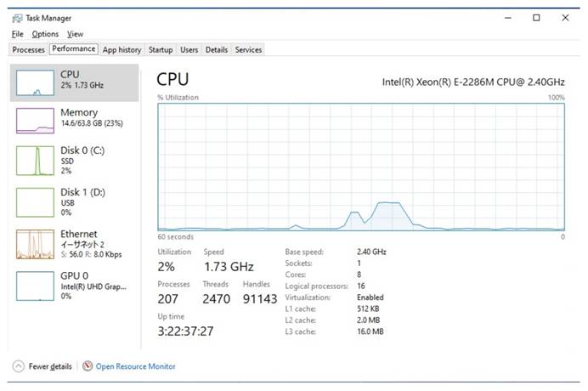
Task: Open the Memory usage graph thumbnail
Action: [35, 121]
